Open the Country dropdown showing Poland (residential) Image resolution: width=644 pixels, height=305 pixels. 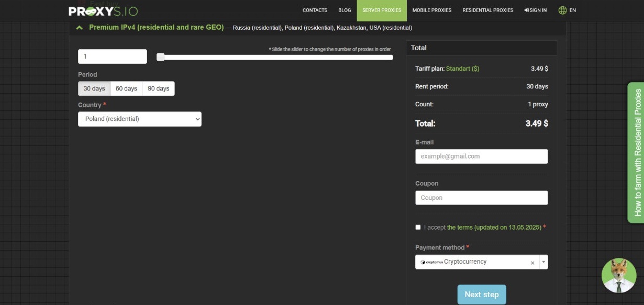140,119
